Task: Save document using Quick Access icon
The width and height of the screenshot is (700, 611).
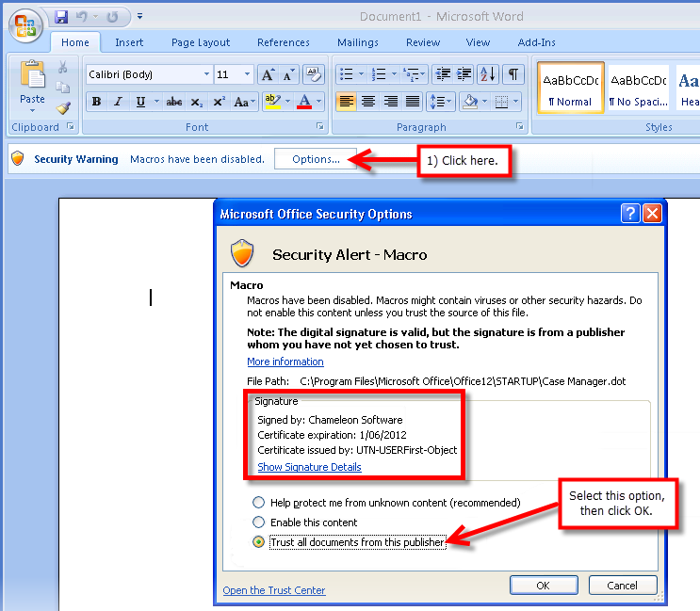Action: tap(61, 17)
